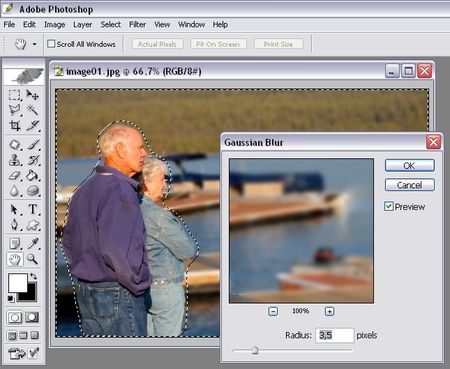This screenshot has width=450, height=369.
Task: Open the Filter menu
Action: [137, 24]
